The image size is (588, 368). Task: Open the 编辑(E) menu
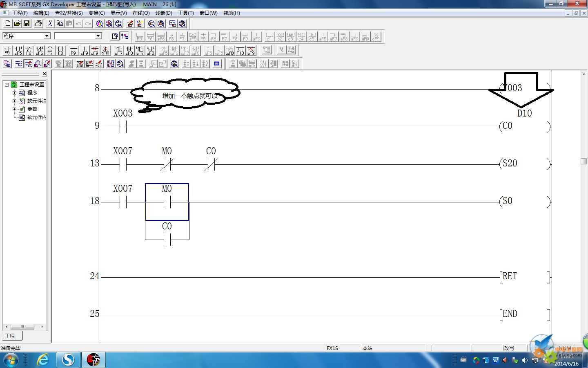pyautogui.click(x=41, y=13)
